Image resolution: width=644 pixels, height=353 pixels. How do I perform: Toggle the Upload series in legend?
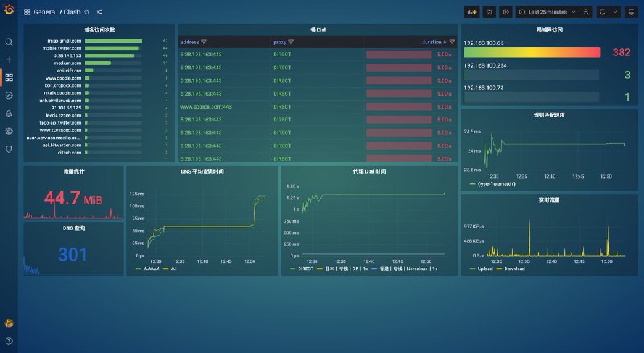[x=483, y=269]
